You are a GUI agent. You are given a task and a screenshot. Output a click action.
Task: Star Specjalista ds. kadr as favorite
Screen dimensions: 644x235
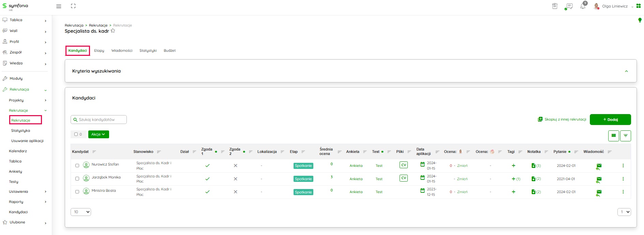pos(113,31)
